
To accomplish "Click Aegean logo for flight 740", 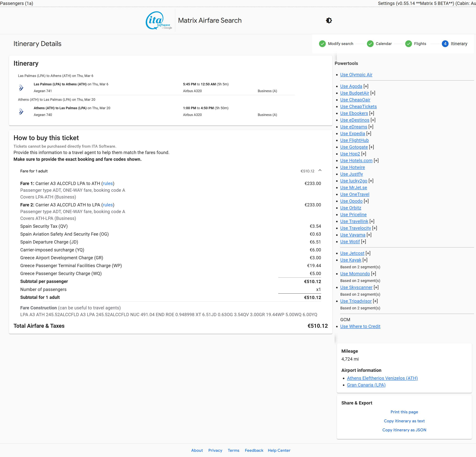I will pyautogui.click(x=21, y=111).
